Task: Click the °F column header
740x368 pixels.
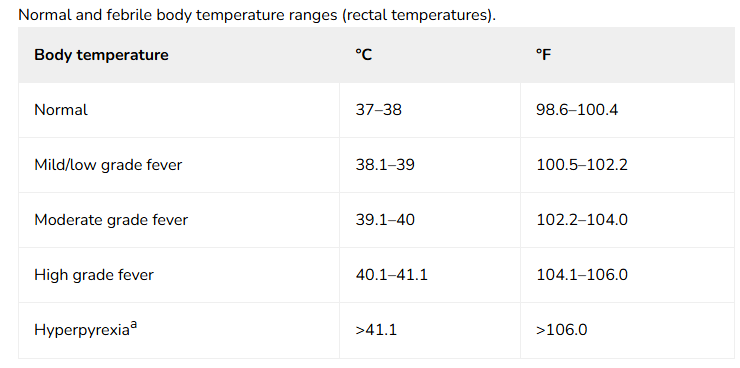Action: 544,55
